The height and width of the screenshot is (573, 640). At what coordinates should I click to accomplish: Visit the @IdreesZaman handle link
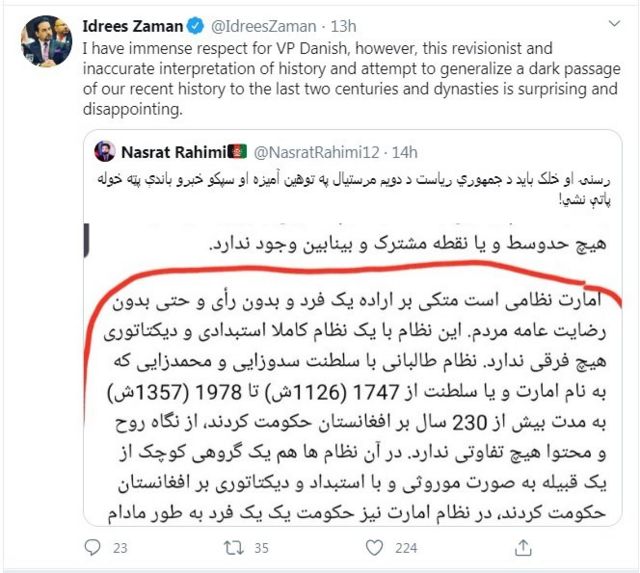(264, 27)
